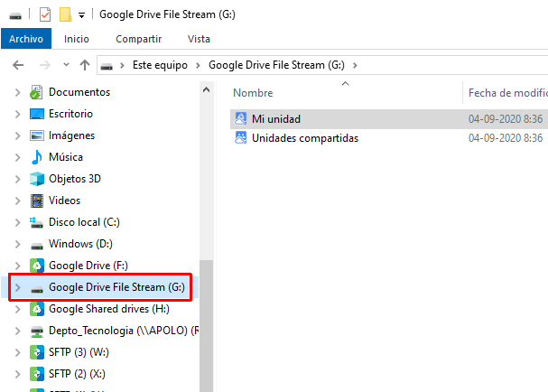Select the 'Unidades compartidas' file name
The image size is (548, 392).
click(x=305, y=138)
